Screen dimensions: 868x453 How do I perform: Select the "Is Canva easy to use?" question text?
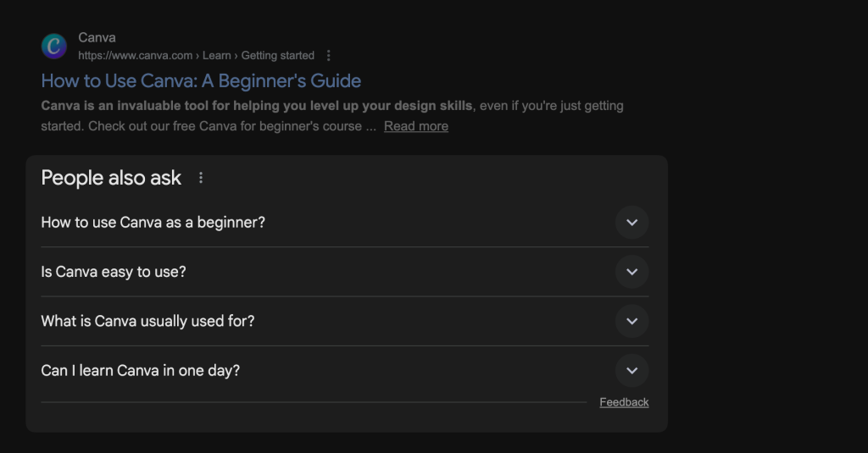(113, 272)
